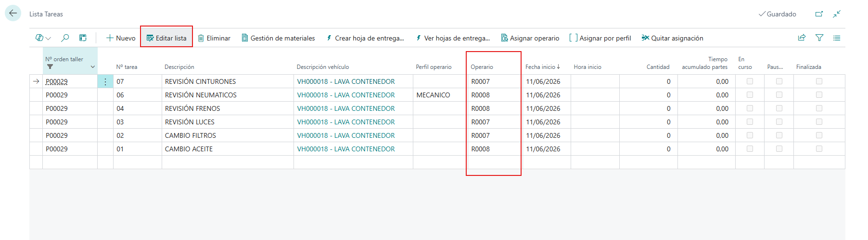Click the CAMBIO FILTROS description cell
This screenshot has height=240, width=868.
(x=228, y=135)
